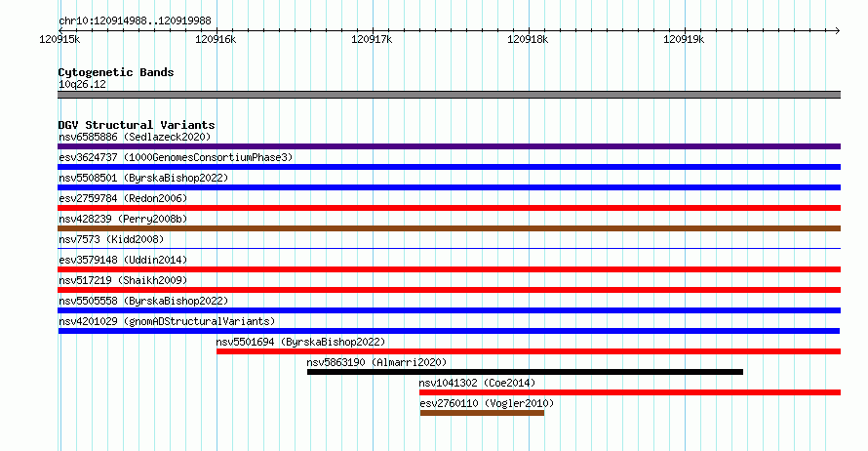
Task: Click the blue esv3624737 variant bar
Action: (x=449, y=167)
